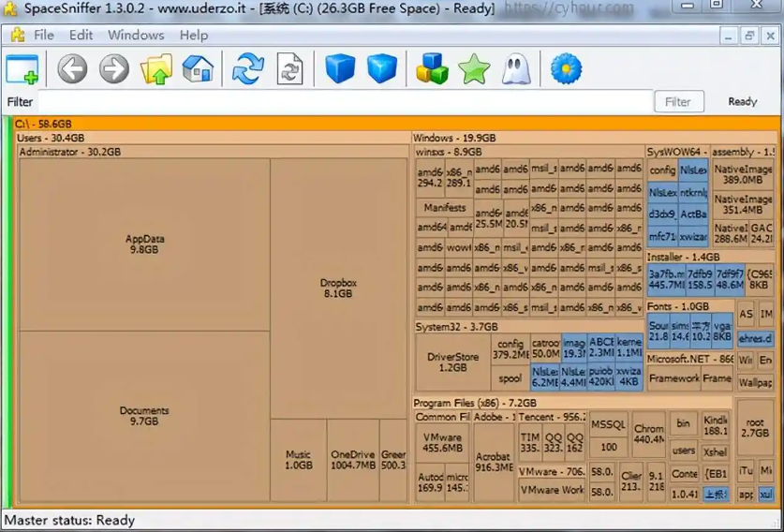The width and height of the screenshot is (784, 532).
Task: Select the AppData 9.8GB block
Action: click(x=144, y=244)
